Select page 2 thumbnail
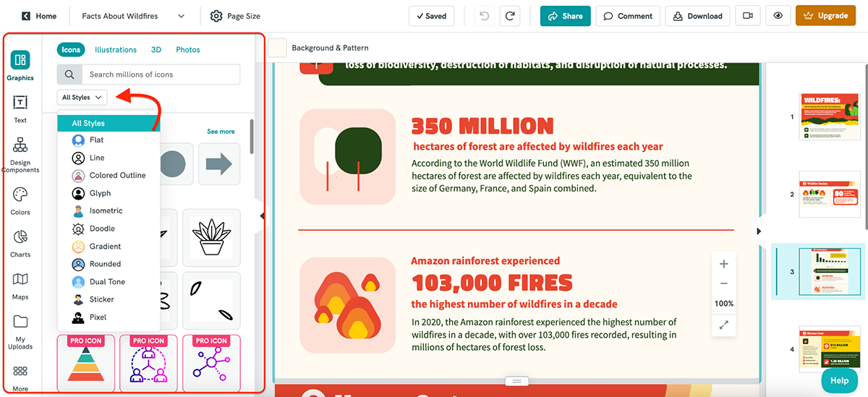868x397 pixels. [830, 194]
